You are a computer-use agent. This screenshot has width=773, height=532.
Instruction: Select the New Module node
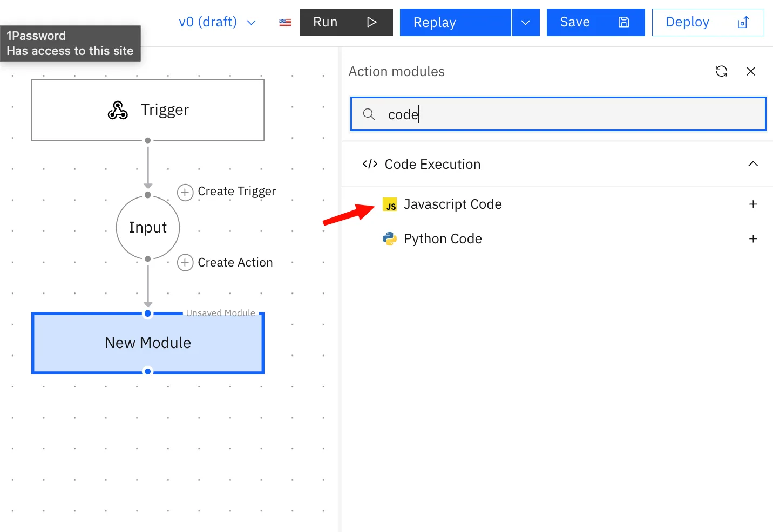pyautogui.click(x=148, y=343)
